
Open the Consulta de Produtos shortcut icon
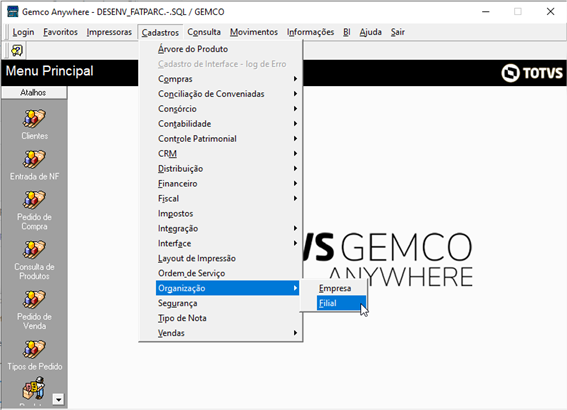tap(34, 249)
